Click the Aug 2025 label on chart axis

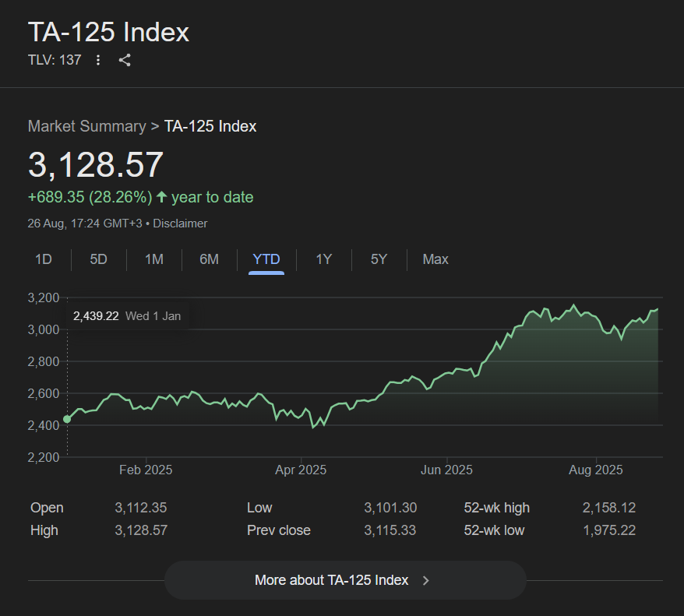[596, 470]
